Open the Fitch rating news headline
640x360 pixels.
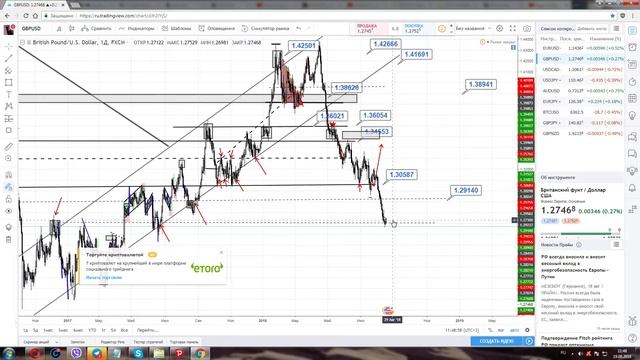[577, 341]
